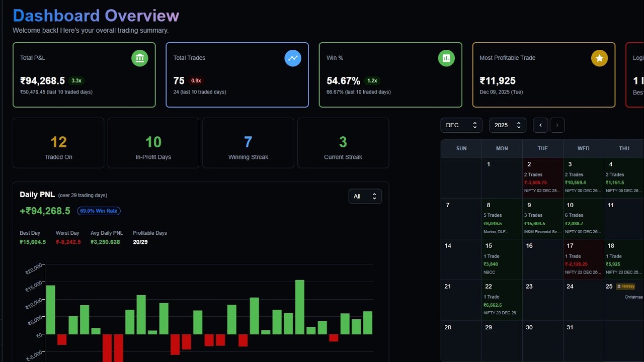Image resolution: width=644 pixels, height=362 pixels.
Task: Click the ₹11,925 most profitable trade amount
Action: 498,80
